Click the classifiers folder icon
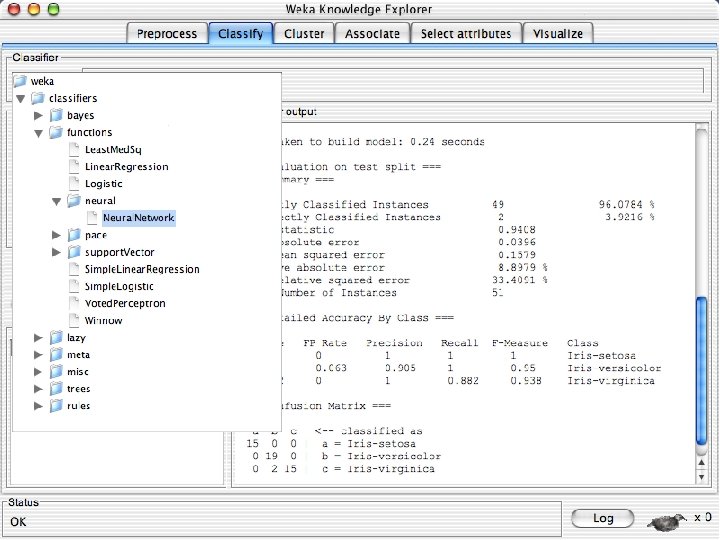Screen dimensions: 720x540 (38, 98)
